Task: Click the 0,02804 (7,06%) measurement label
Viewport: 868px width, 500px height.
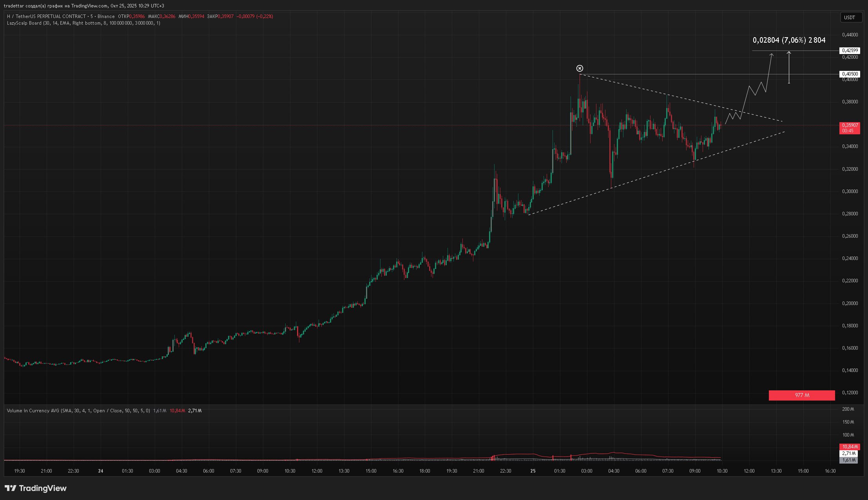Action: coord(789,40)
